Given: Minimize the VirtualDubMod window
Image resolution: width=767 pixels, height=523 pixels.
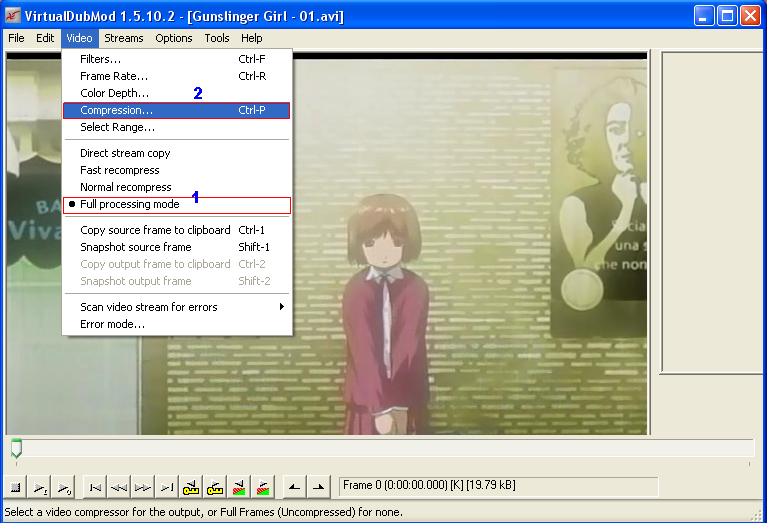Looking at the screenshot, I should 704,16.
